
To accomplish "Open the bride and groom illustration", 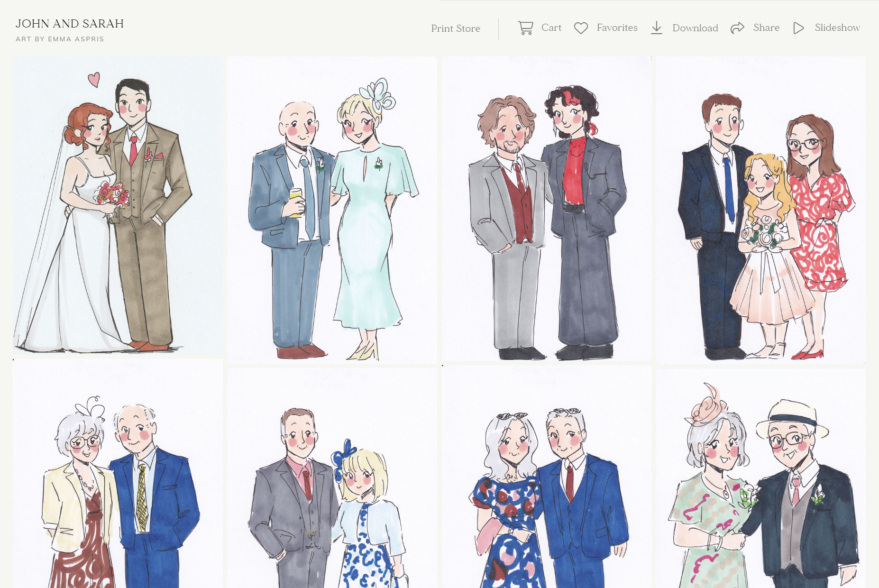I will click(118, 206).
